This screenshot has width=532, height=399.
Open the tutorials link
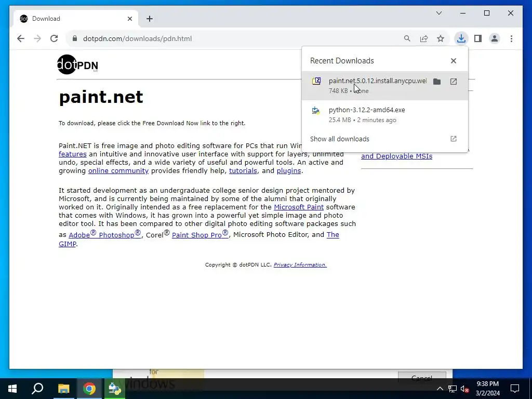coord(243,170)
